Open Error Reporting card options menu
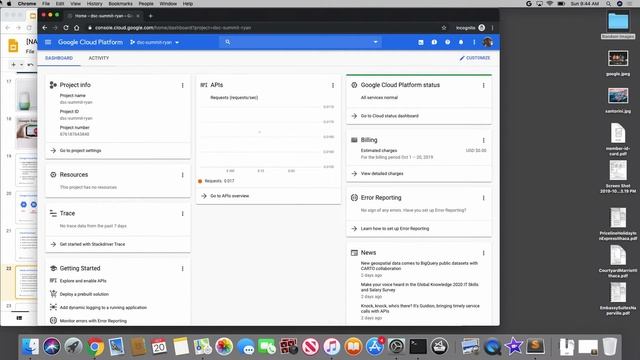Image resolution: width=640 pixels, height=360 pixels. pyautogui.click(x=484, y=198)
